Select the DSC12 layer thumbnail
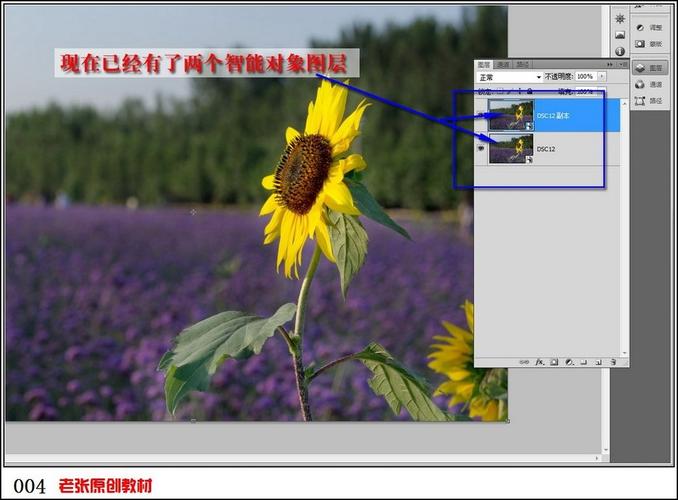This screenshot has height=500, width=678. 511,148
